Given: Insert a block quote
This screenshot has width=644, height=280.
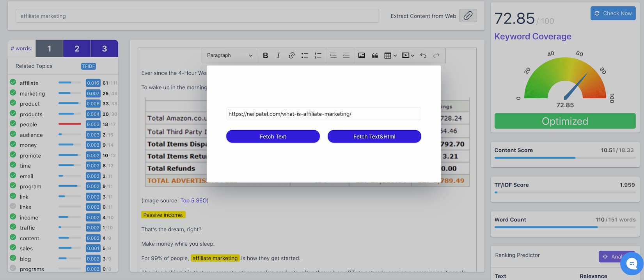Looking at the screenshot, I should (x=375, y=55).
